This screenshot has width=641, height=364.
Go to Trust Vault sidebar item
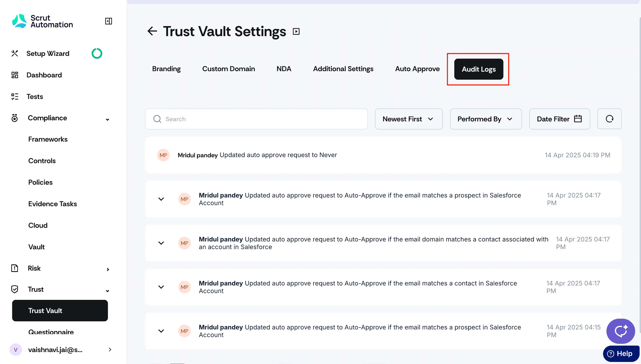point(60,310)
